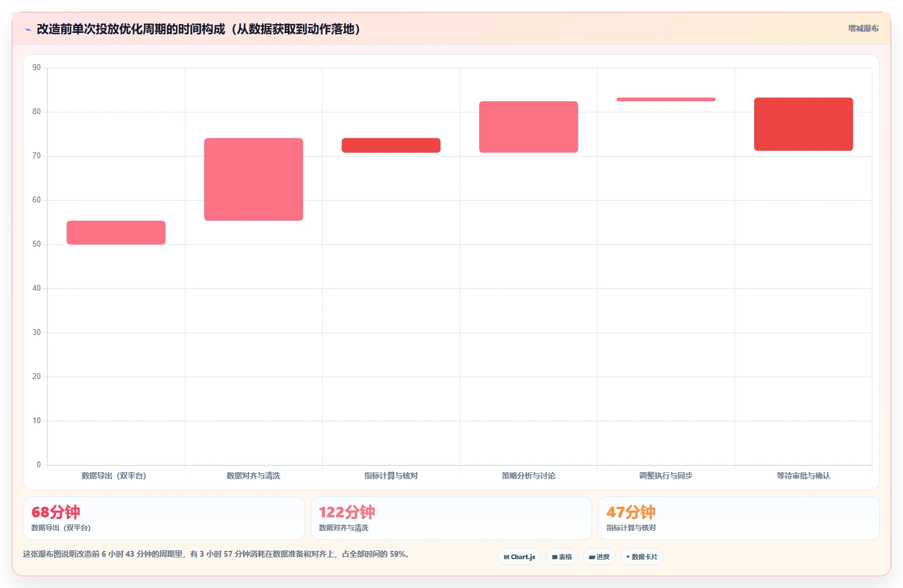Viewport: 903px width, 588px height.
Task: Click the 增减瀑布 tag in header
Action: [863, 28]
